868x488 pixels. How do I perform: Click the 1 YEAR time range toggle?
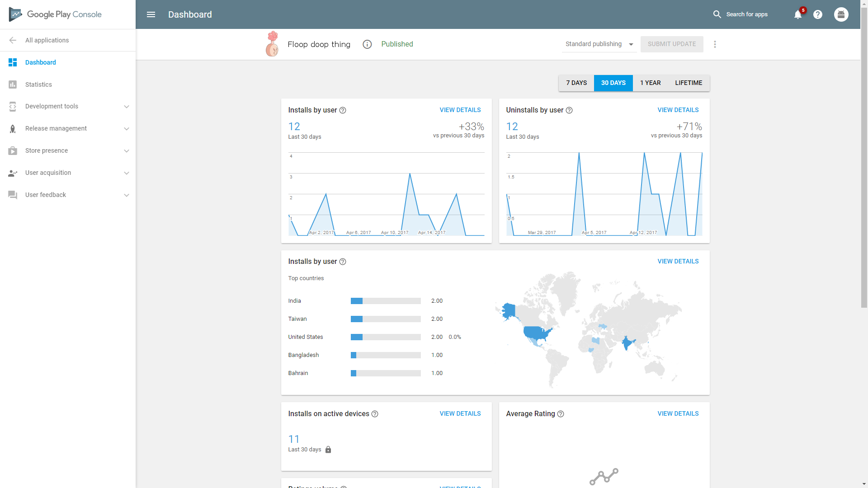tap(650, 83)
